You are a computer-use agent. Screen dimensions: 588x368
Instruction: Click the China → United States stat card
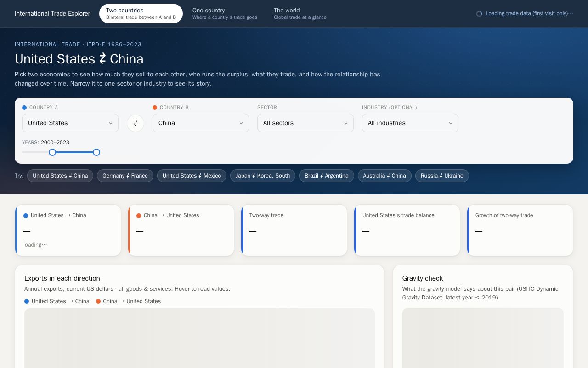tap(181, 230)
